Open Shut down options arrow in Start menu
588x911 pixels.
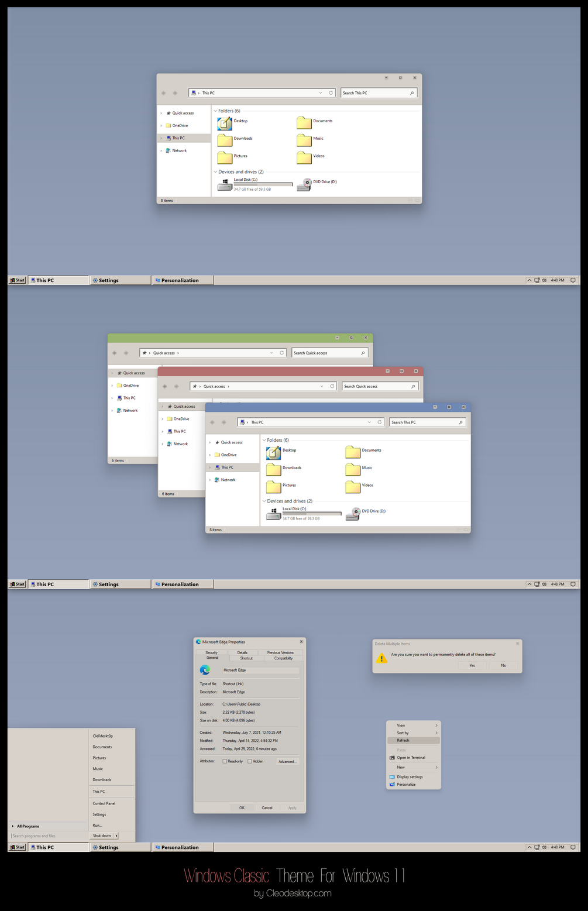(116, 836)
